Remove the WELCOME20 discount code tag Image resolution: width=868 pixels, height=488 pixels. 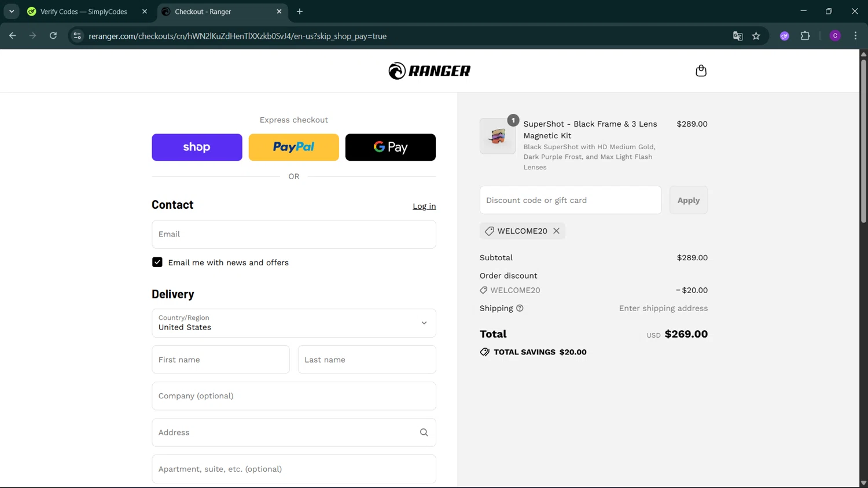pos(556,231)
